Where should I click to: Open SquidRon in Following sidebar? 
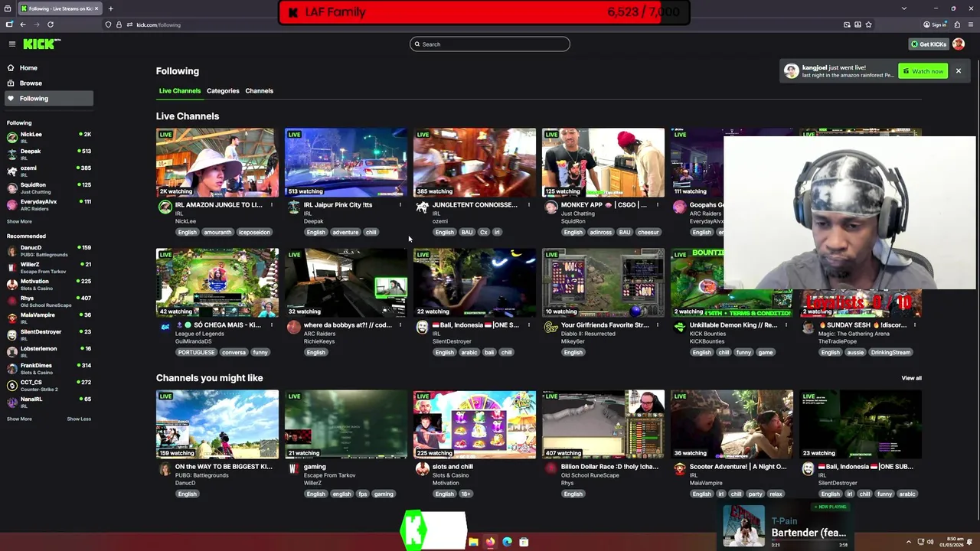point(48,188)
